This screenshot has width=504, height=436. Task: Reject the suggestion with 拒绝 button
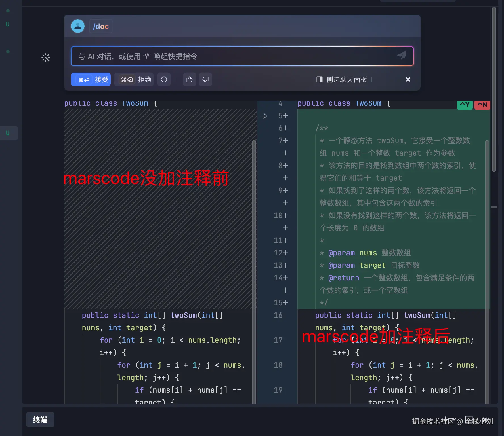134,79
